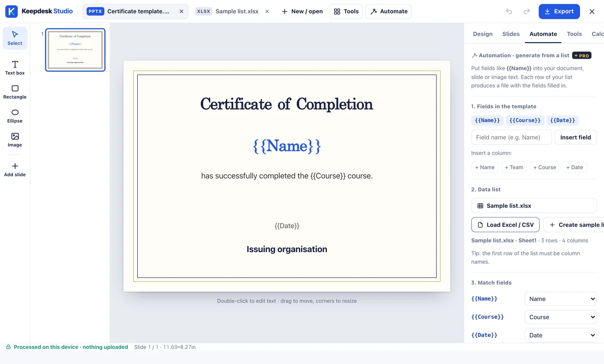604x364 pixels.
Task: Pick the Rectangle shape tool
Action: (15, 92)
